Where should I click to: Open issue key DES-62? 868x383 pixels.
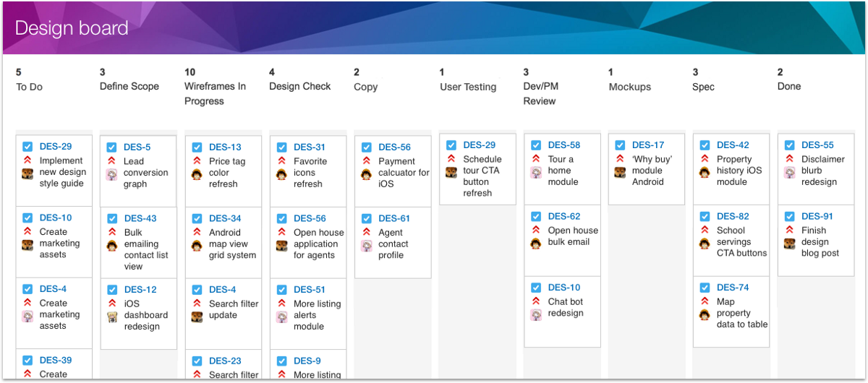(x=564, y=216)
